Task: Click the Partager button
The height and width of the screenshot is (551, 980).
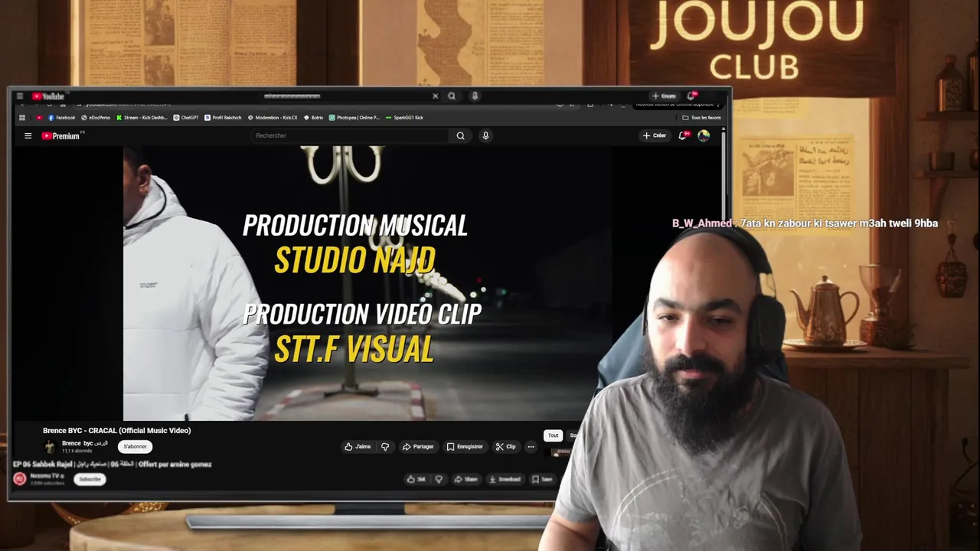Action: tap(418, 447)
